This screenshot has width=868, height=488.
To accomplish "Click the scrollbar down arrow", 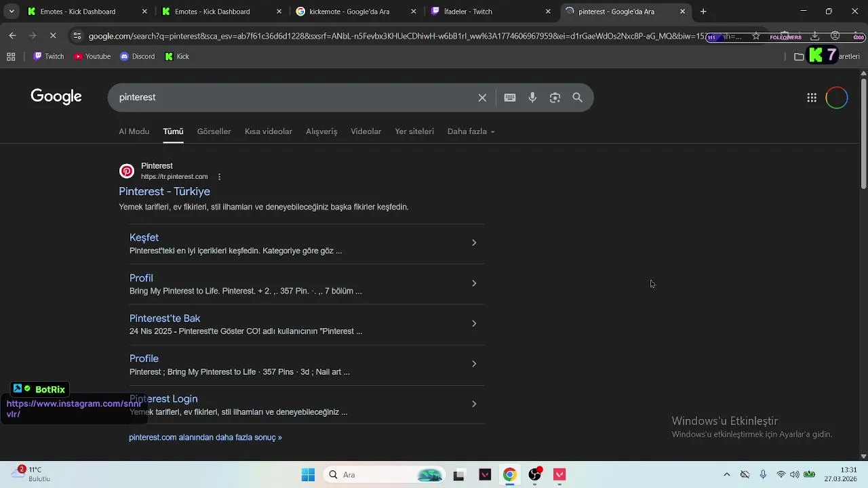I will 863,456.
